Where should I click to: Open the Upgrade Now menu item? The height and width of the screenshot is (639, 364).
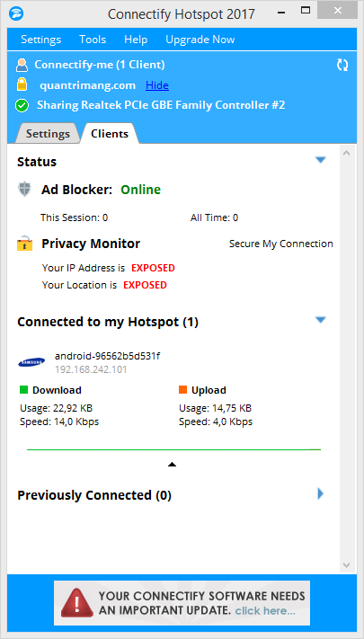click(x=200, y=40)
